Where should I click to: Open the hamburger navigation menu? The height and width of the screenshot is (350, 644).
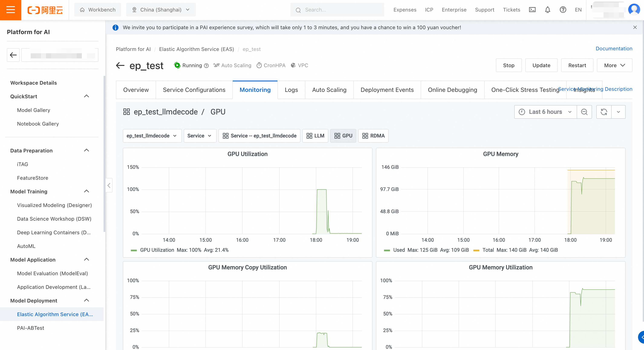(x=10, y=10)
